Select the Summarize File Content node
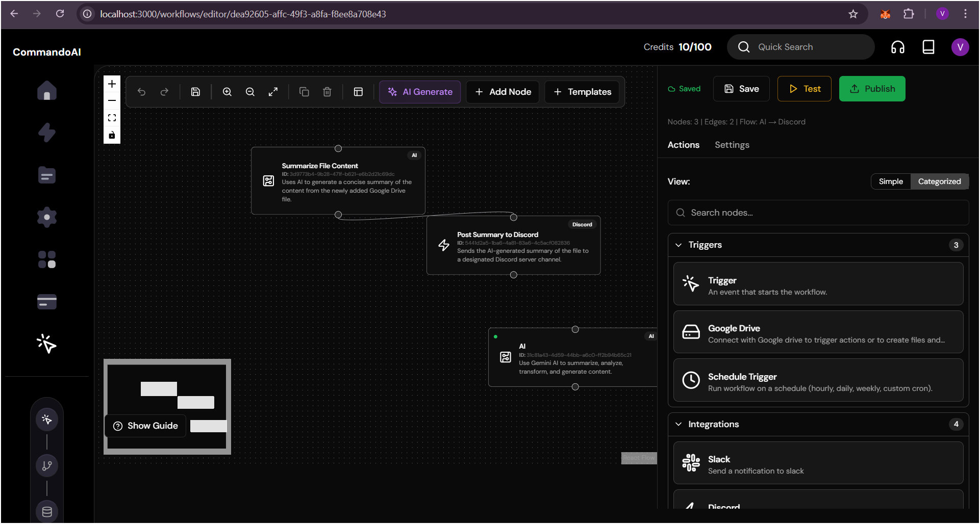 tap(338, 181)
